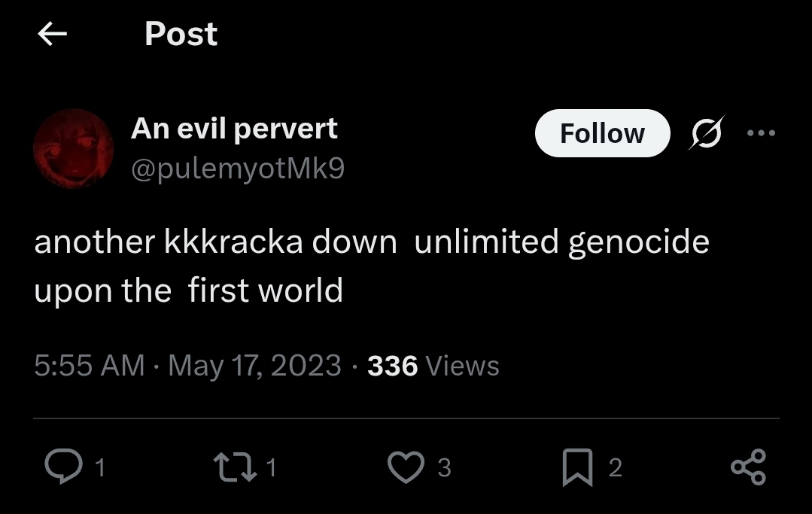Like the post with the heart icon
Viewport: 812px width, 514px height.
406,467
